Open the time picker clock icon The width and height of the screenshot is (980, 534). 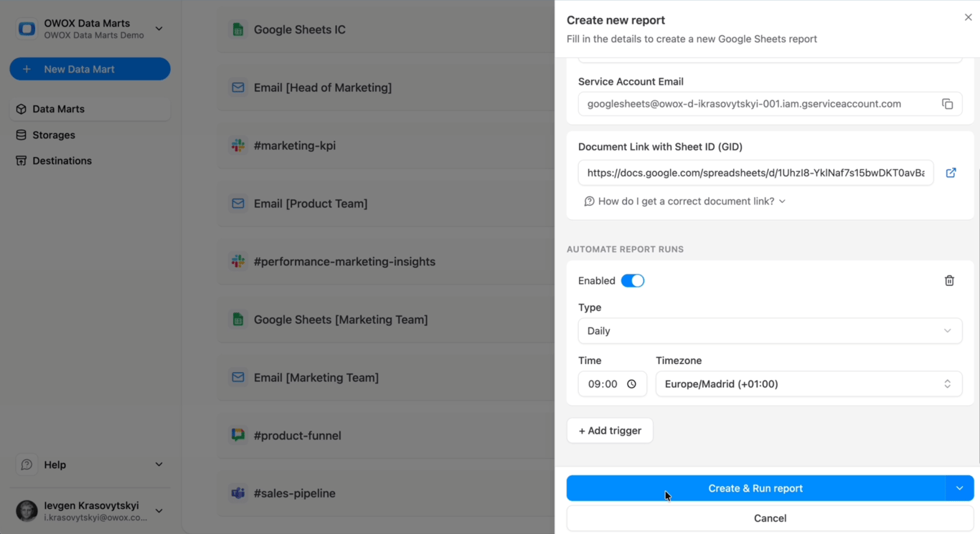(631, 384)
